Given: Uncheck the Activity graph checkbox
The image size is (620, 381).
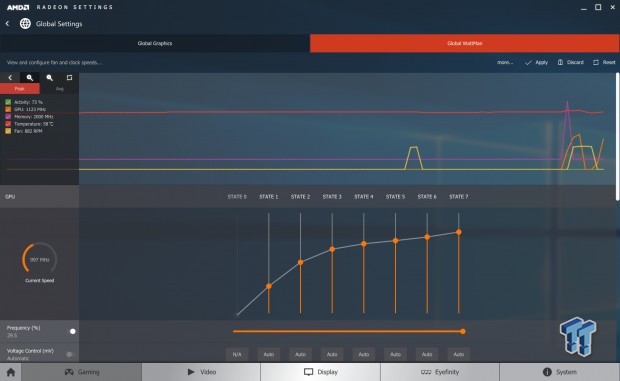Looking at the screenshot, I should point(8,102).
